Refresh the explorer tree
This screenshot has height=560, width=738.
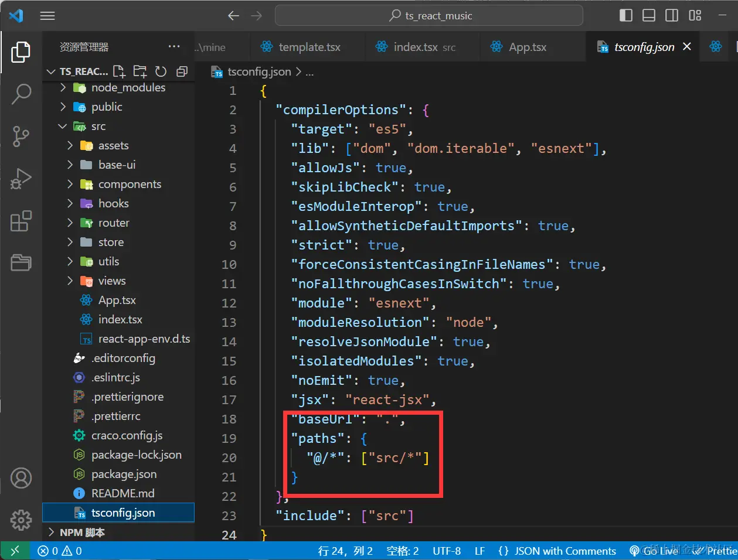coord(161,71)
